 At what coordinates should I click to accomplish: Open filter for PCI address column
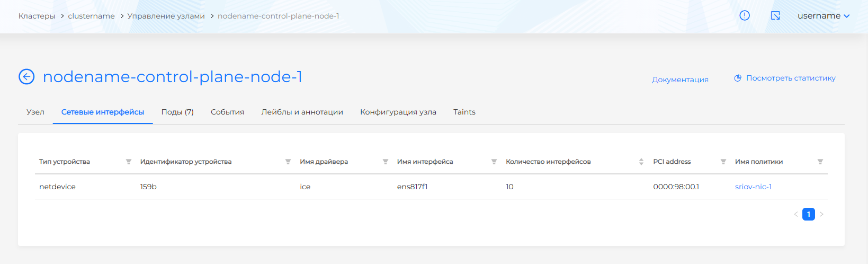click(x=723, y=162)
